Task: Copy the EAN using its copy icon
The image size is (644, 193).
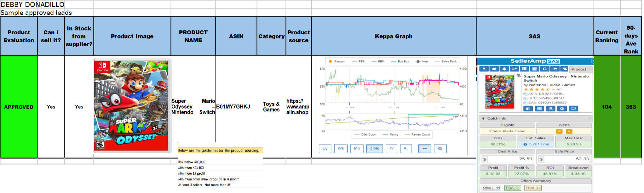Action: pyautogui.click(x=525, y=103)
